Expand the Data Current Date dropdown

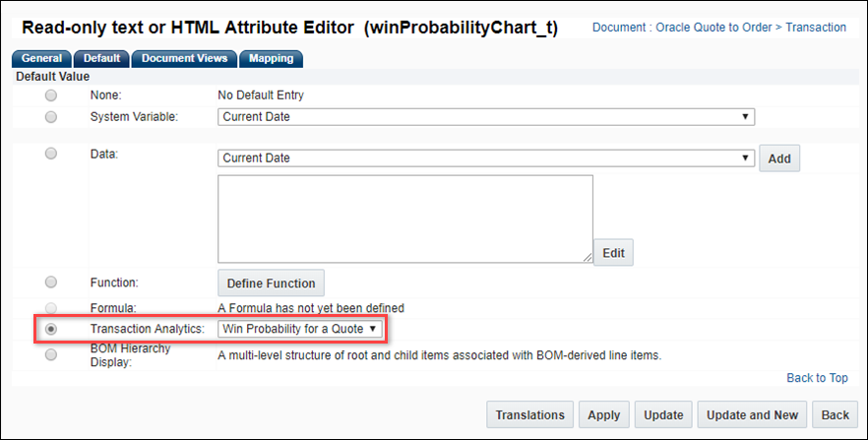[x=485, y=158]
